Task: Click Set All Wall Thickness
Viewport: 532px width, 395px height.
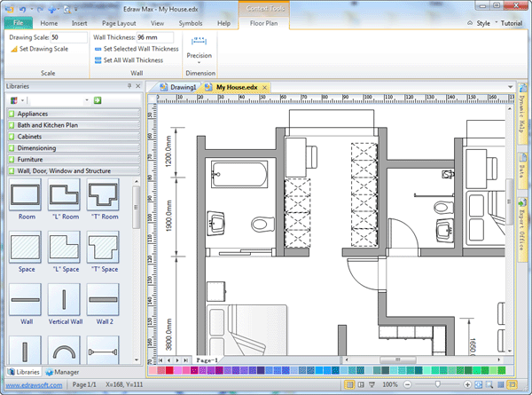Action: click(135, 60)
